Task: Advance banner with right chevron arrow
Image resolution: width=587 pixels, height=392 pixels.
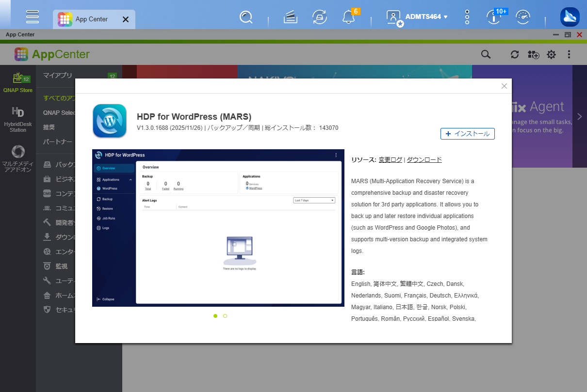Action: 579,116
